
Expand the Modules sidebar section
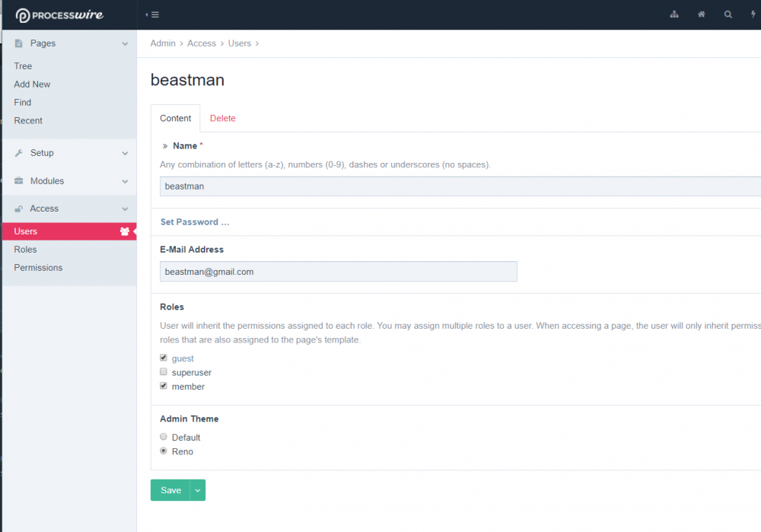pos(125,181)
